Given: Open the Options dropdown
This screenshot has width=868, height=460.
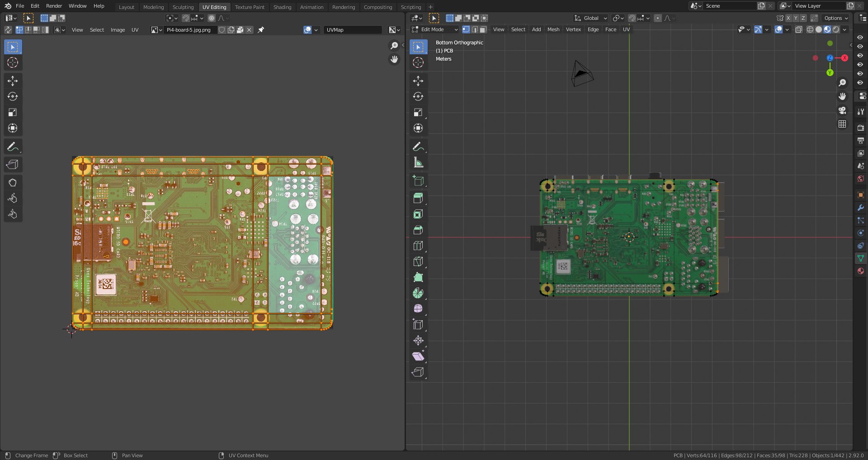Looking at the screenshot, I should tap(836, 18).
